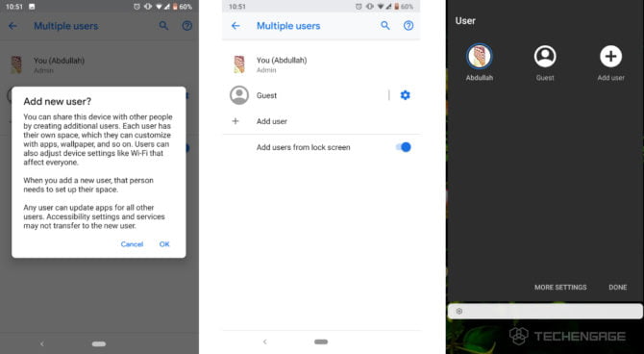The width and height of the screenshot is (644, 354).
Task: Open search in middle Multiple users header
Action: (x=385, y=26)
